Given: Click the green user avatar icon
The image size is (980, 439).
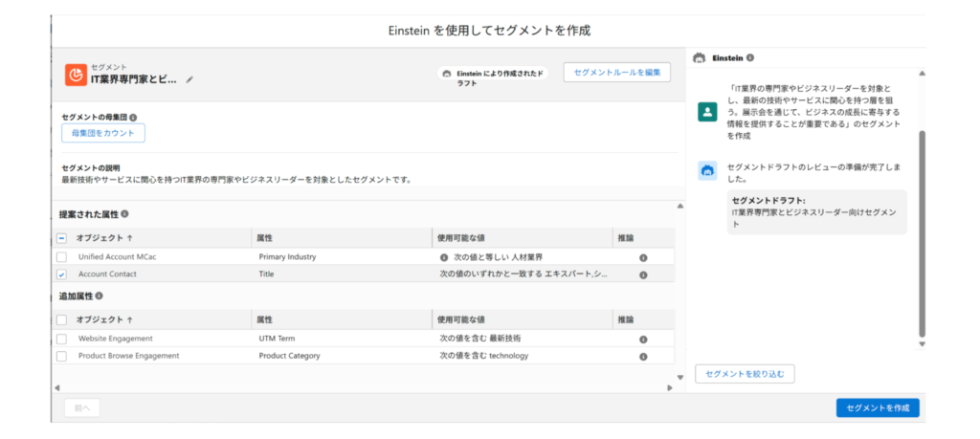Looking at the screenshot, I should pyautogui.click(x=707, y=113).
